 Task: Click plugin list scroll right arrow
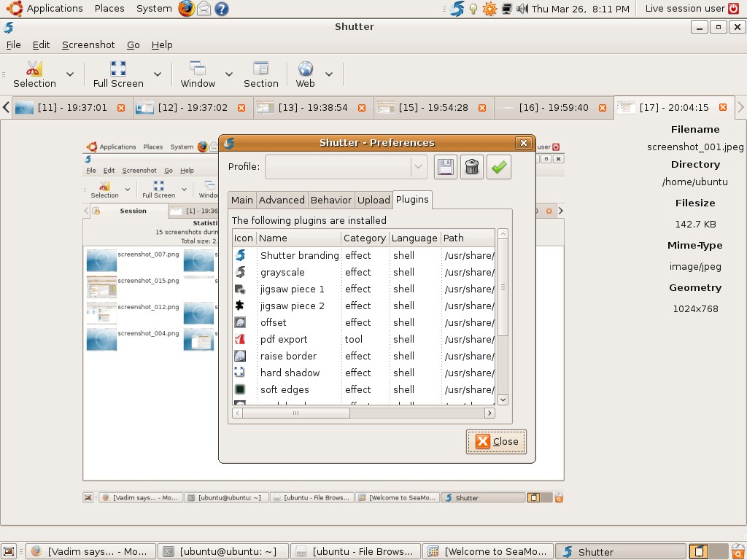coord(489,413)
